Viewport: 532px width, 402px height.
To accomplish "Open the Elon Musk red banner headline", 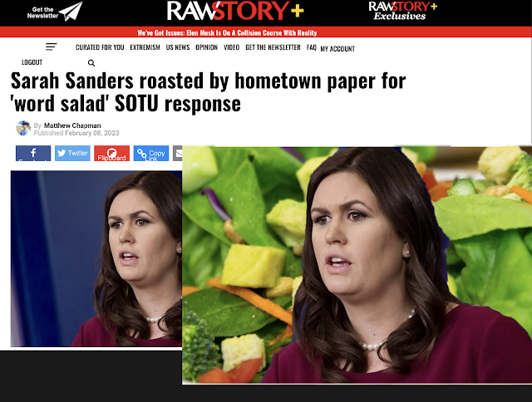I will click(227, 33).
